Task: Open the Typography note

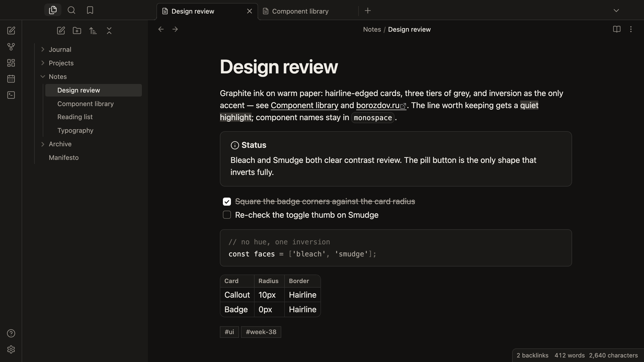Action: point(94,130)
